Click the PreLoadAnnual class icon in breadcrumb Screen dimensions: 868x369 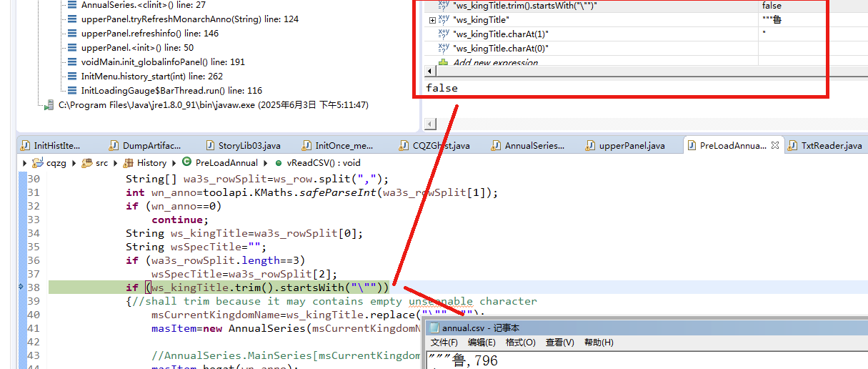coord(187,163)
